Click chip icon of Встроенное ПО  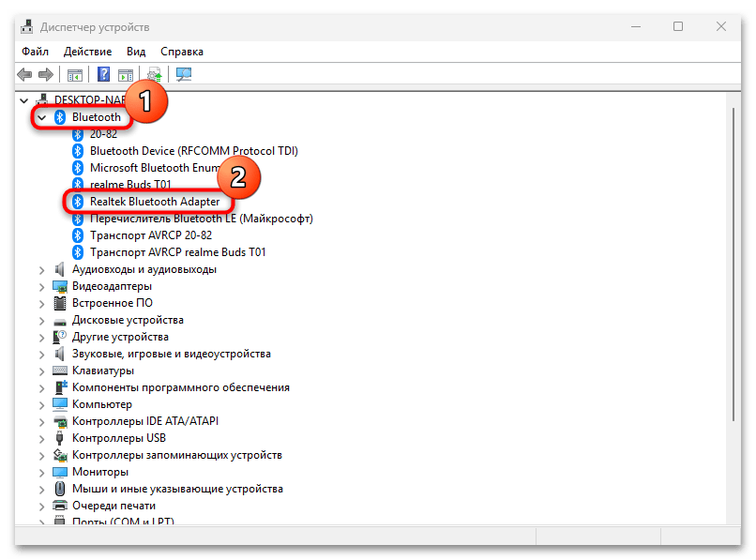[60, 303]
